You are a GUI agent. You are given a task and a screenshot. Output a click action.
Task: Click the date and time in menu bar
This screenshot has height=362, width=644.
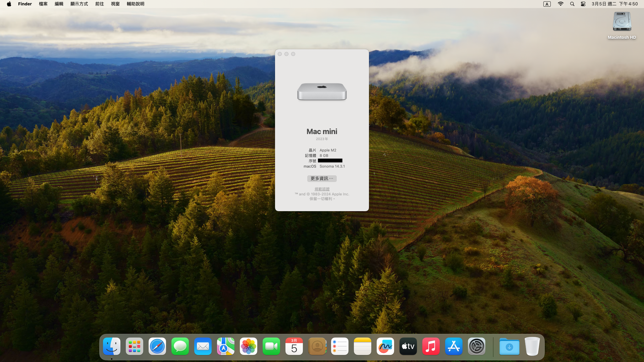click(615, 4)
